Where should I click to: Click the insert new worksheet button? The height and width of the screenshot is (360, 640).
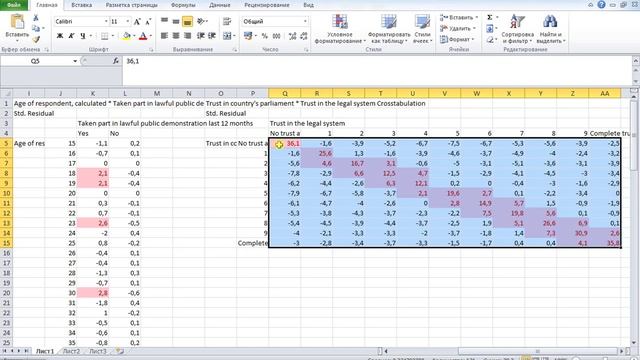coord(119,351)
